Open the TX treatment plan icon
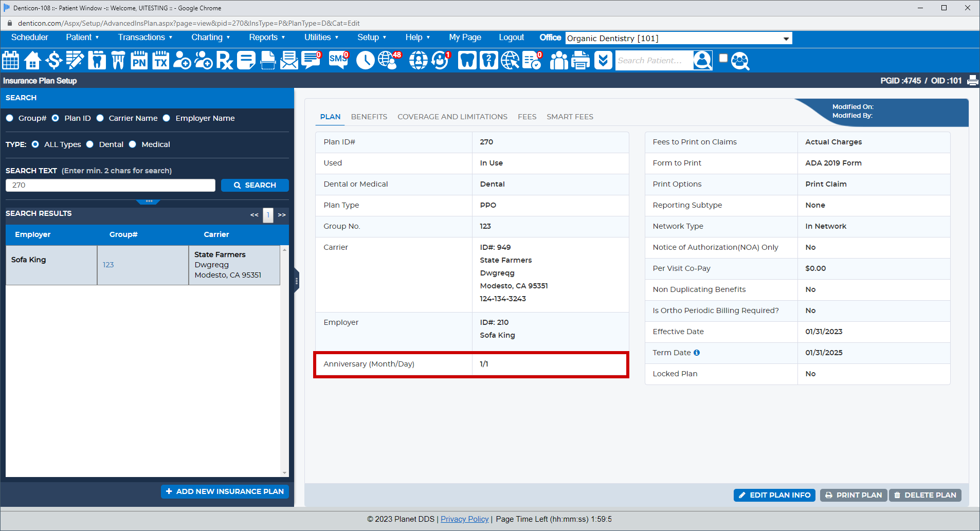This screenshot has height=531, width=980. pyautogui.click(x=161, y=61)
